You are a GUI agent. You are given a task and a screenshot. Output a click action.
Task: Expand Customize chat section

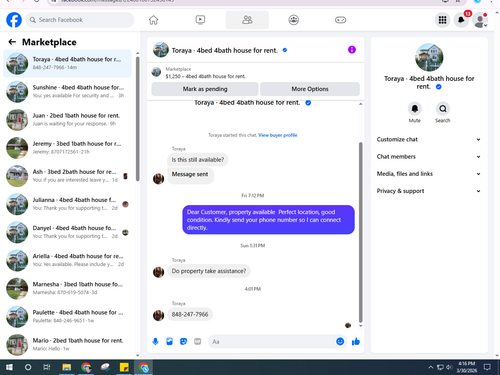[x=429, y=140]
